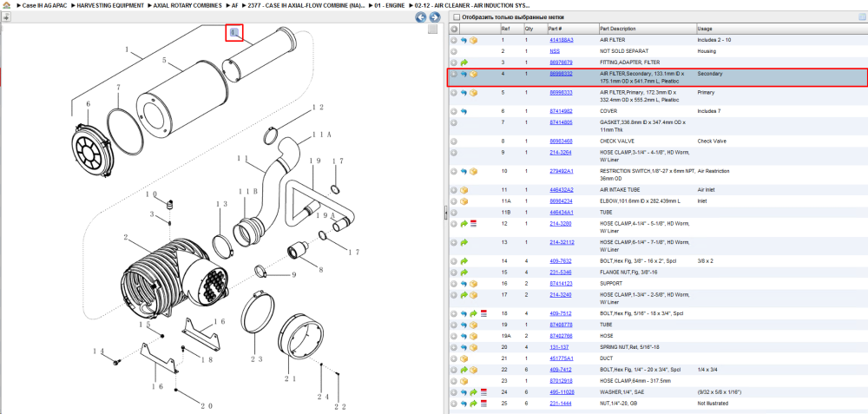
Task: Click red list icon on ref 18 bolt row
Action: (x=483, y=313)
